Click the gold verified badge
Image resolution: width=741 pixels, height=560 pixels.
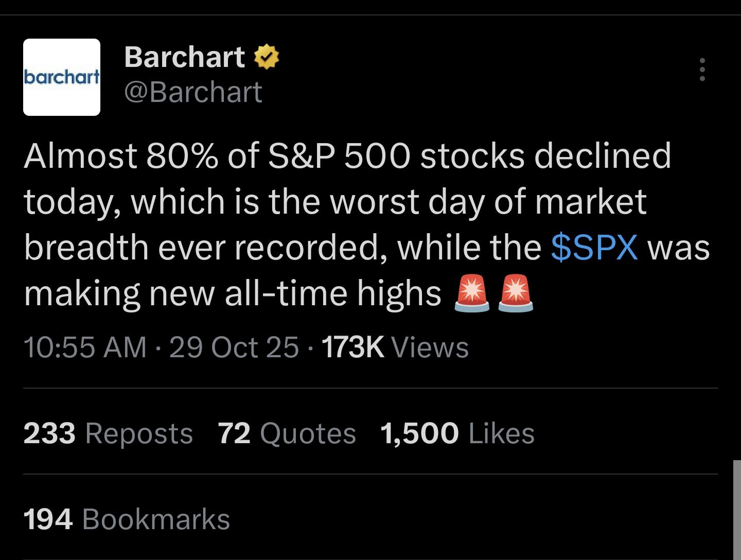tap(267, 57)
